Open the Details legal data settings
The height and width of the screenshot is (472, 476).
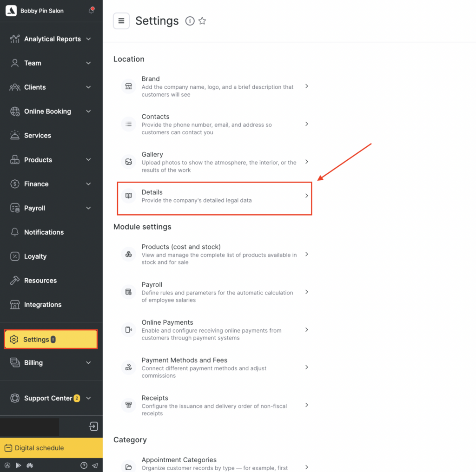click(x=214, y=196)
